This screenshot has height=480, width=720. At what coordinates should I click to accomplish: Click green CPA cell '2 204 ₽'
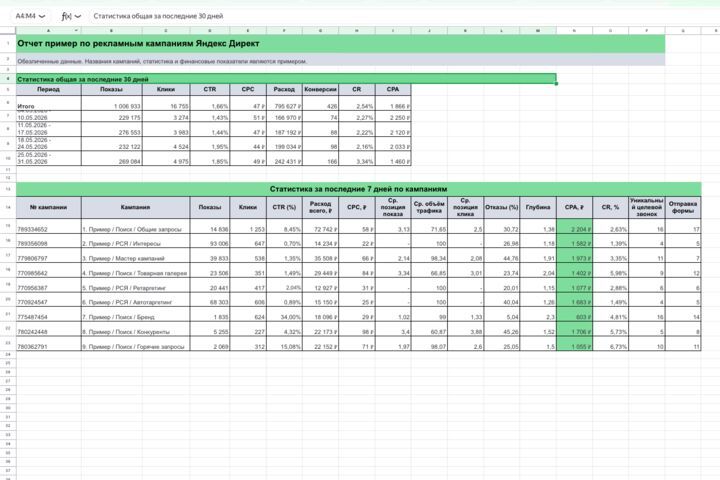tap(574, 226)
